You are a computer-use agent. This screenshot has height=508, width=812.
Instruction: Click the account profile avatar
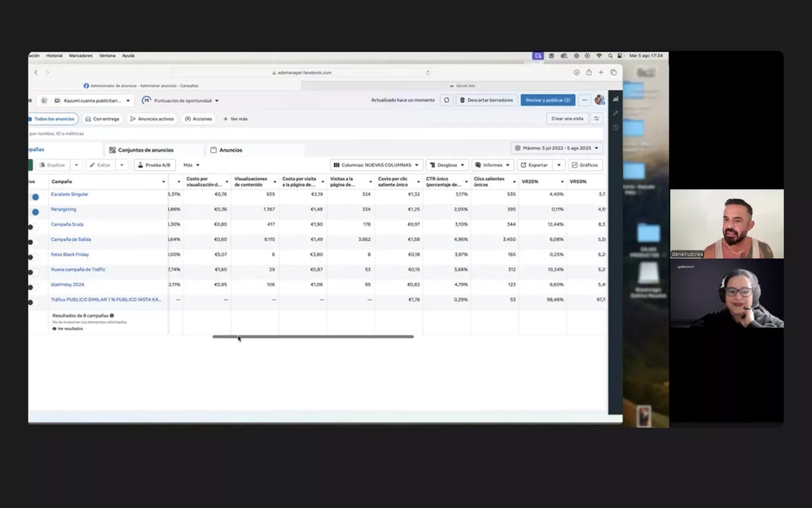tap(600, 100)
